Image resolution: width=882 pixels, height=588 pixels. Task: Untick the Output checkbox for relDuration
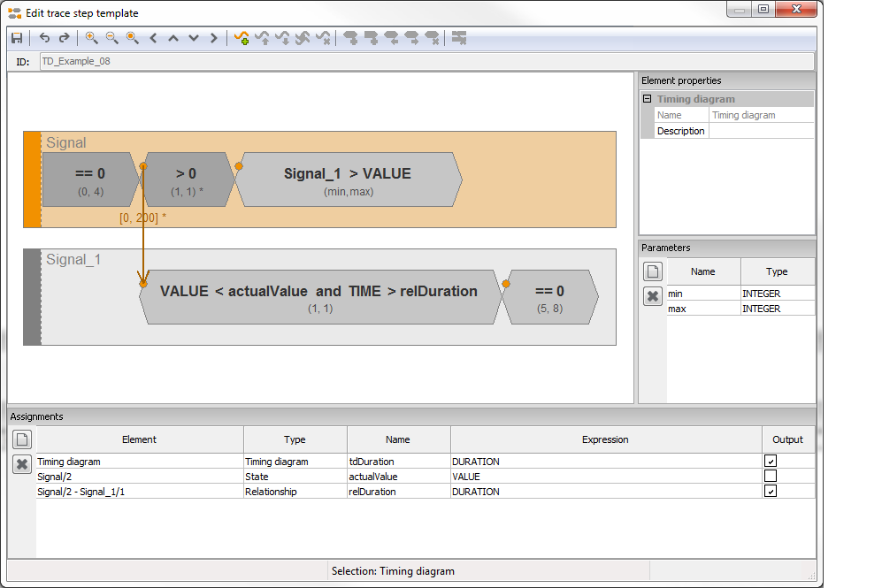771,492
